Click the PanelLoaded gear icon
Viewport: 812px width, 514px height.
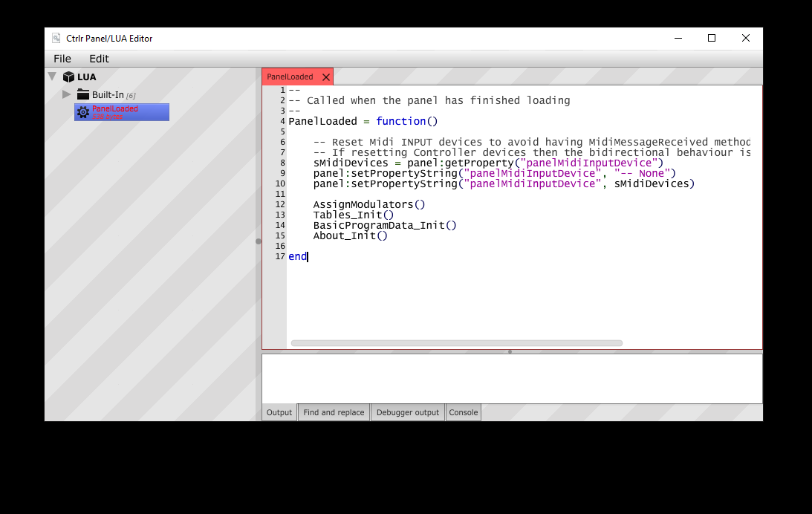pos(82,111)
